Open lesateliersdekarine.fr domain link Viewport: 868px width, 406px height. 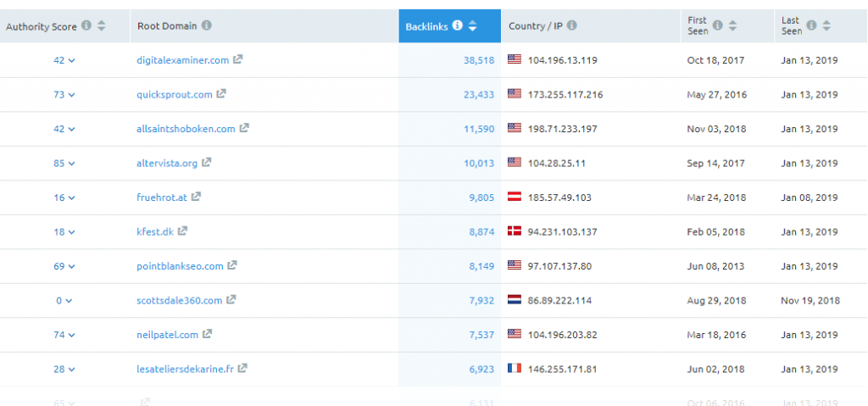[x=185, y=370]
